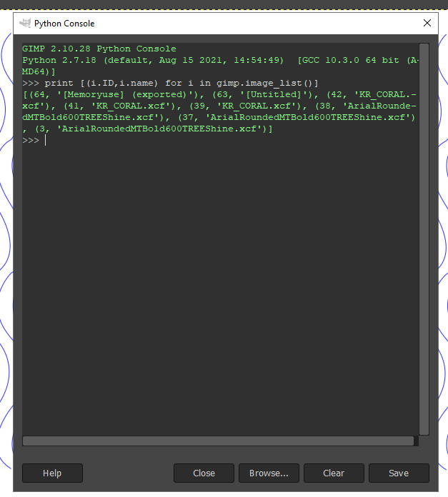Screen dimensions: 448x497
Task: Open the Browse... procedure browser
Action: pyautogui.click(x=269, y=473)
